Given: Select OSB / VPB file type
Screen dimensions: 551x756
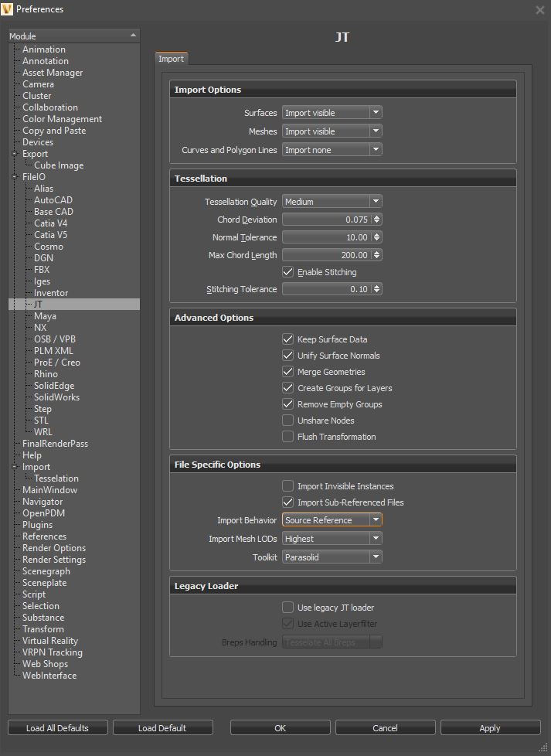Looking at the screenshot, I should pos(54,339).
